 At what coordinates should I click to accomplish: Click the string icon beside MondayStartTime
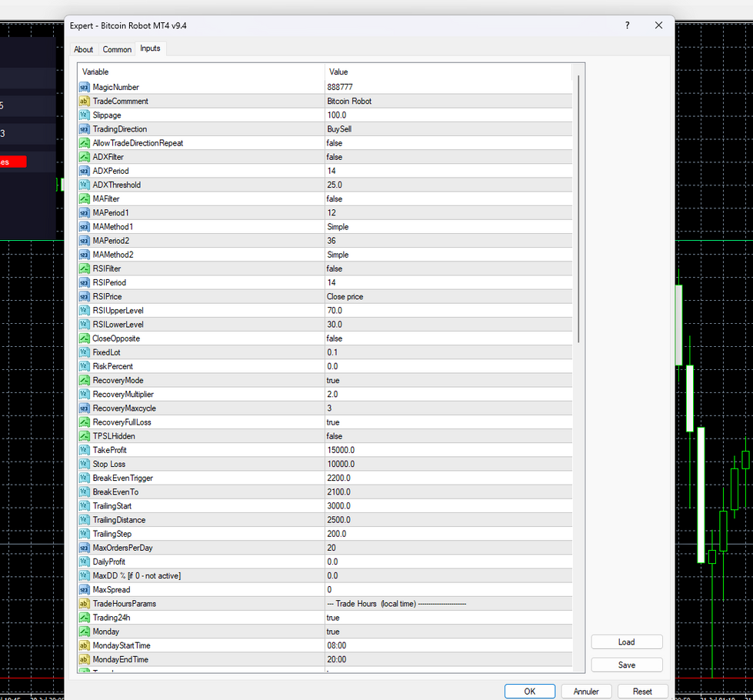pos(84,645)
